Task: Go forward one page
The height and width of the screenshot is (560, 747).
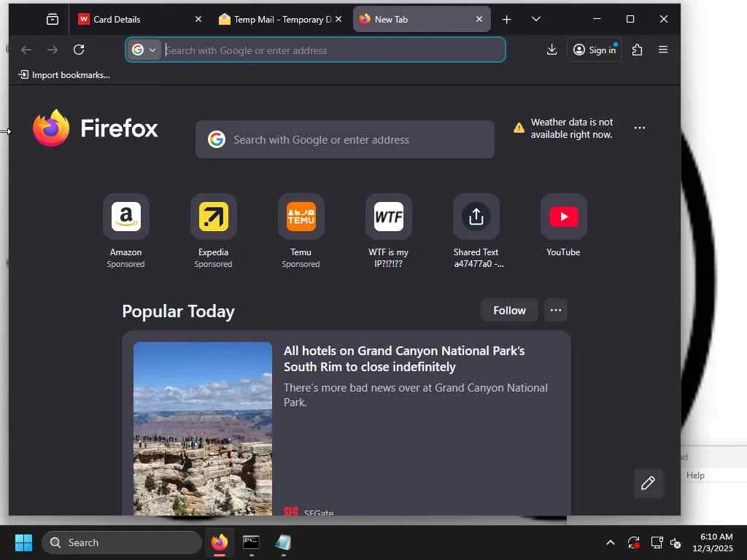Action: click(x=53, y=50)
